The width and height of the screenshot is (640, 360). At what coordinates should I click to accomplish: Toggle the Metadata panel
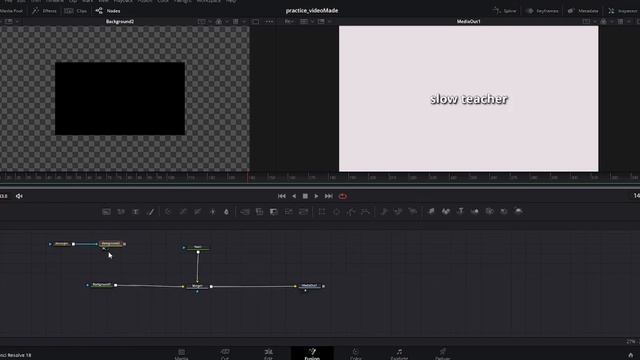[x=583, y=11]
